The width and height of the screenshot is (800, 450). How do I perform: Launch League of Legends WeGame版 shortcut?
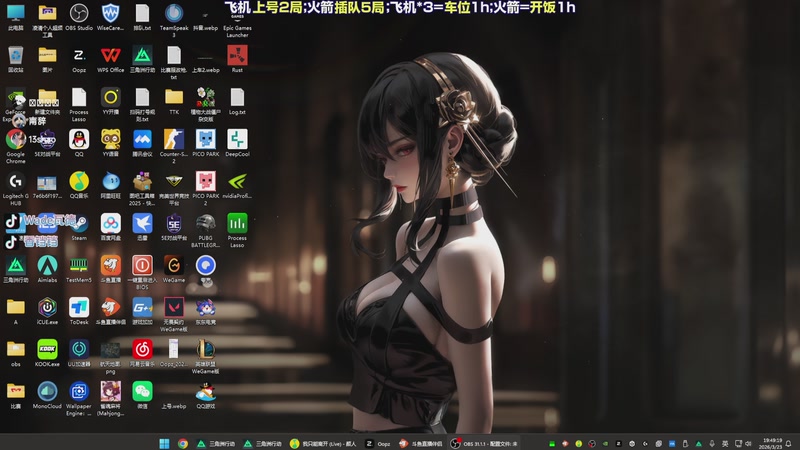[x=206, y=357]
